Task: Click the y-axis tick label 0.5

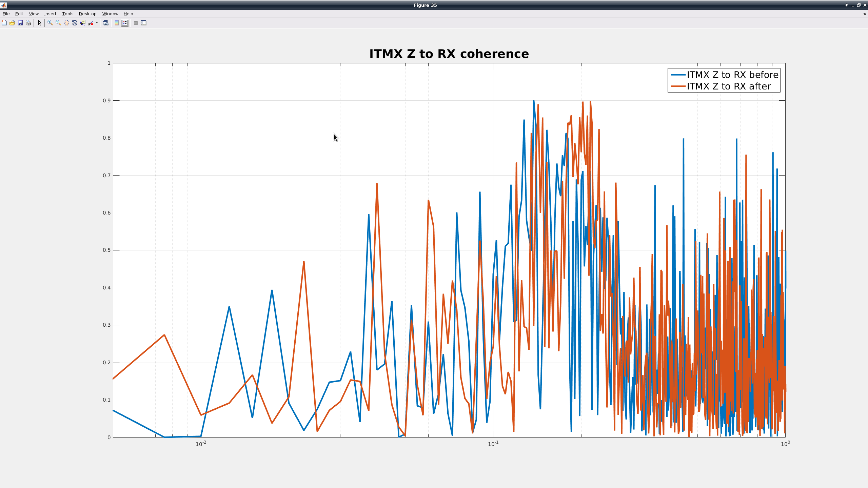Action: tap(107, 250)
